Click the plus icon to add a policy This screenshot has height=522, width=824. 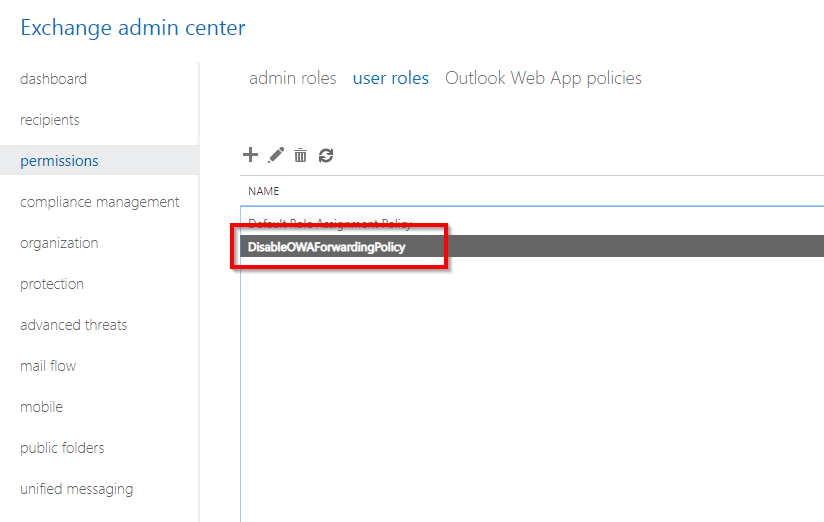pos(250,155)
